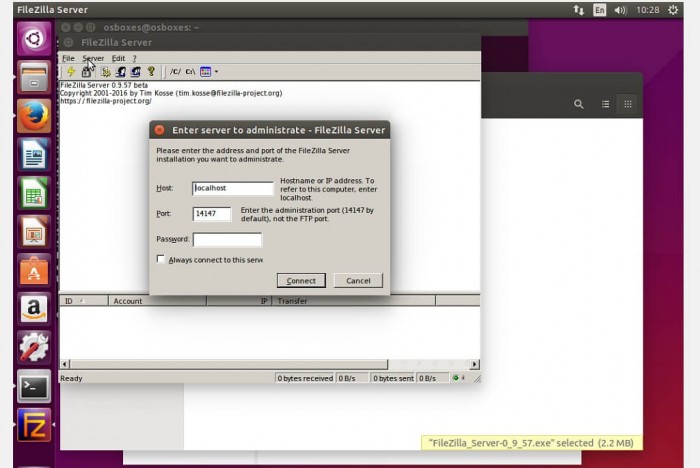Viewport: 700px width, 468px height.
Task: Click the '0 bytes sent' status entry
Action: [393, 378]
